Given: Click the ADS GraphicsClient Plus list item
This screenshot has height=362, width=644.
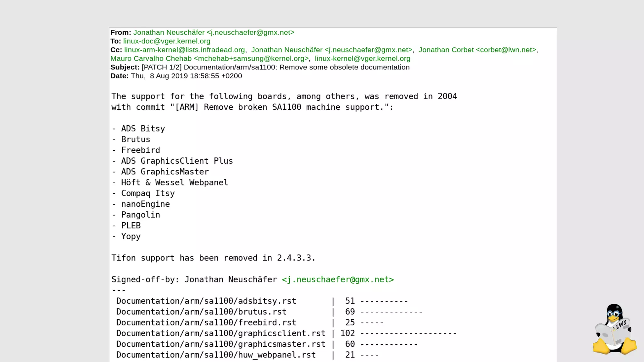Looking at the screenshot, I should click(177, 161).
